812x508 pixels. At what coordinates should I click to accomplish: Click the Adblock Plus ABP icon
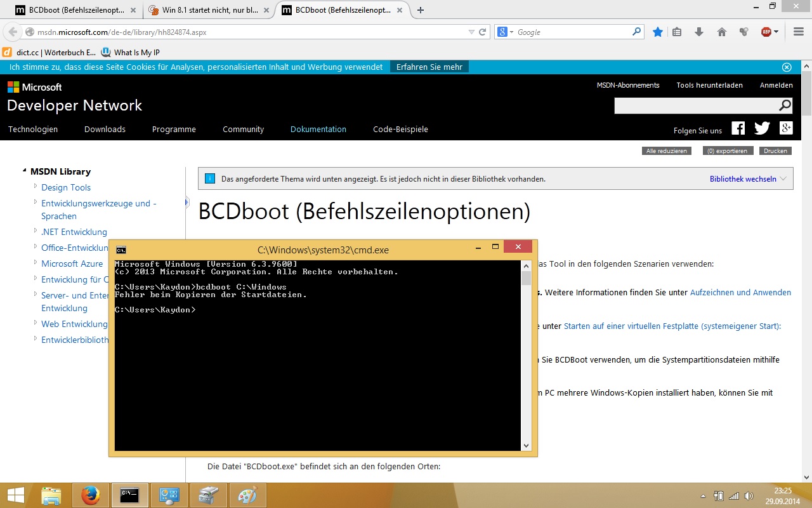click(x=766, y=32)
